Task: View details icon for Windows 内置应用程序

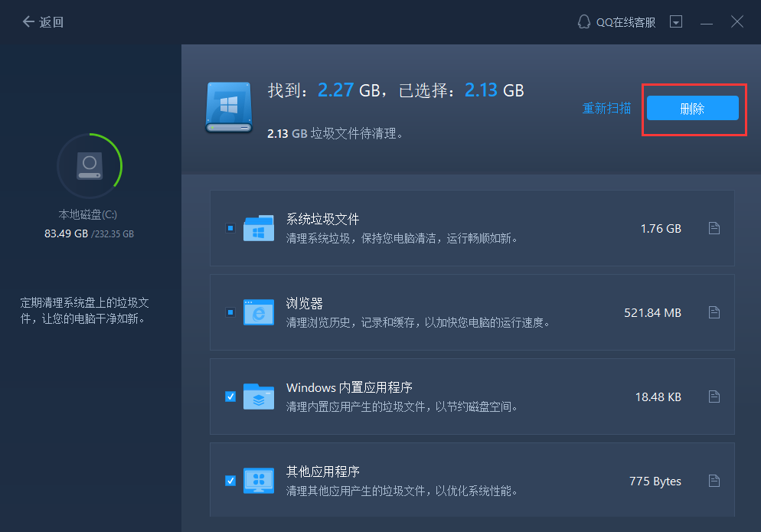Action: pyautogui.click(x=714, y=397)
